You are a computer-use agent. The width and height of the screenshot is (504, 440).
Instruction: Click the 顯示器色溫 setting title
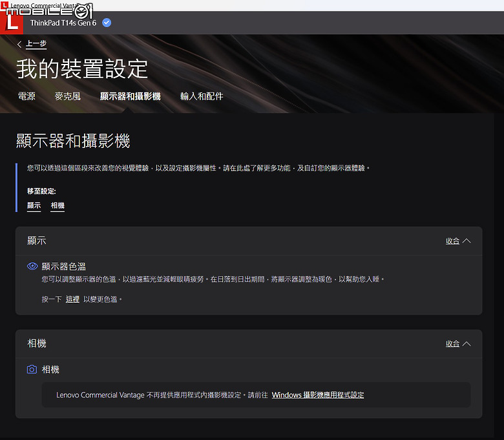pyautogui.click(x=63, y=266)
